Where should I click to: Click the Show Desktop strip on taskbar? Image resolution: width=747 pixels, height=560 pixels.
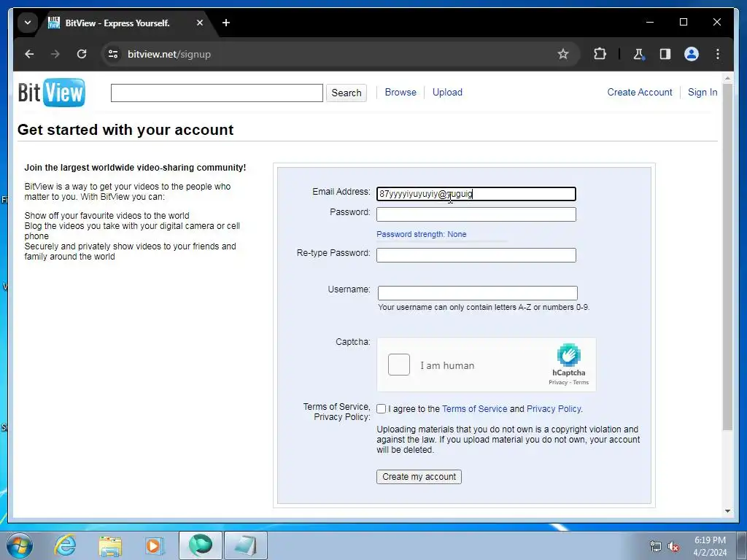point(741,545)
